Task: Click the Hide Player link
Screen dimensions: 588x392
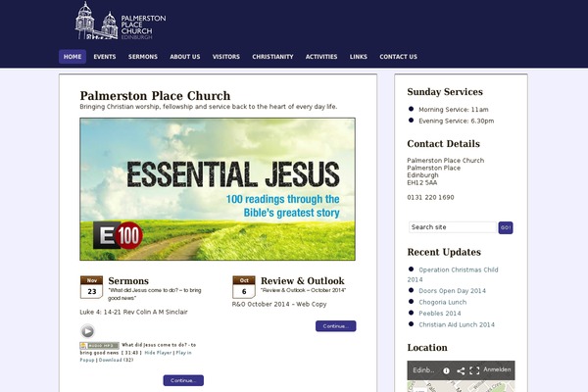Action: [x=158, y=353]
